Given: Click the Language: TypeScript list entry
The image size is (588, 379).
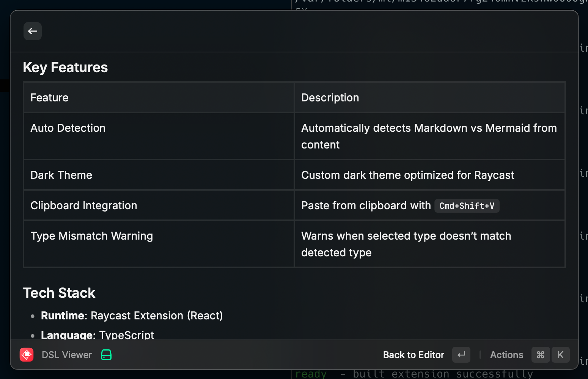Looking at the screenshot, I should click(97, 334).
